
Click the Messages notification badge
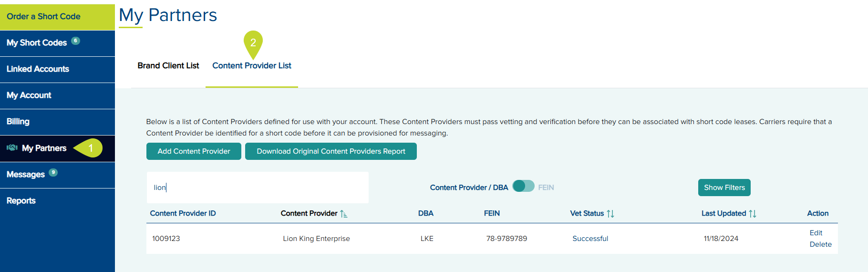pos(53,172)
